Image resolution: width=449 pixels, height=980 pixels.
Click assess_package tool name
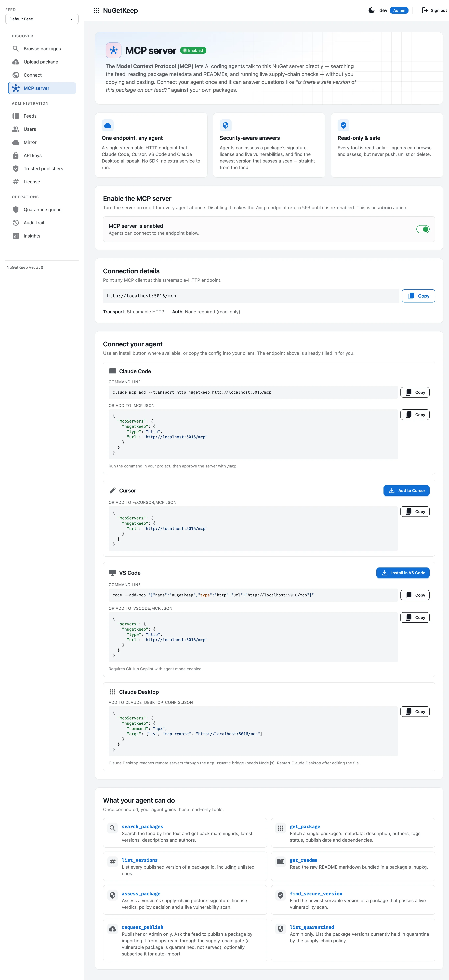pyautogui.click(x=141, y=894)
